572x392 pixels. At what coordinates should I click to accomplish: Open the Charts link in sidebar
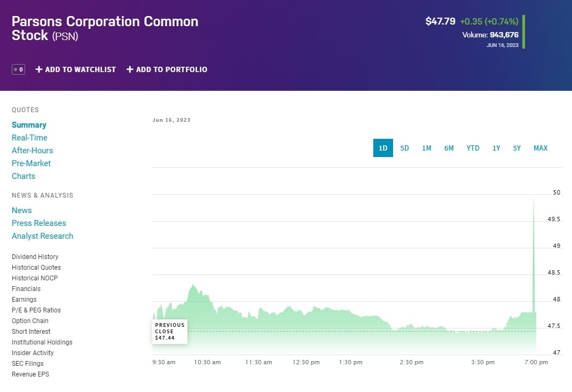[x=23, y=176]
